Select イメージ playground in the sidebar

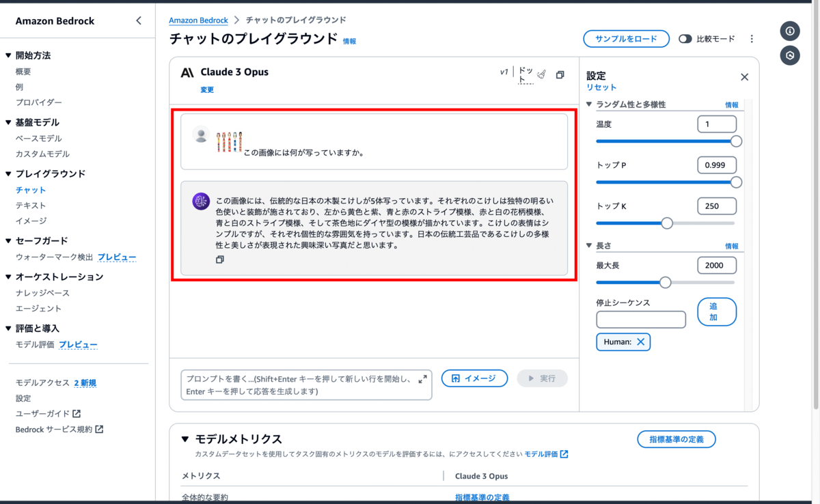pos(31,221)
